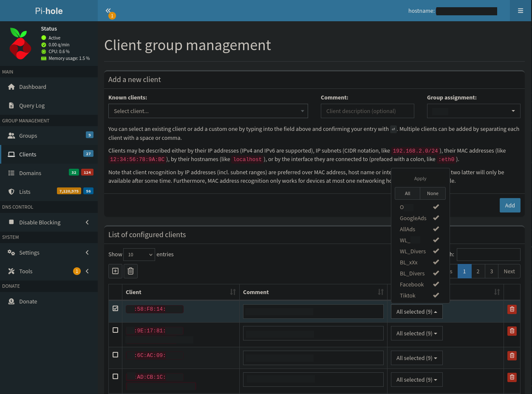The width and height of the screenshot is (532, 394).
Task: Edit the comment field for :58:F8:14:
Action: point(313,312)
